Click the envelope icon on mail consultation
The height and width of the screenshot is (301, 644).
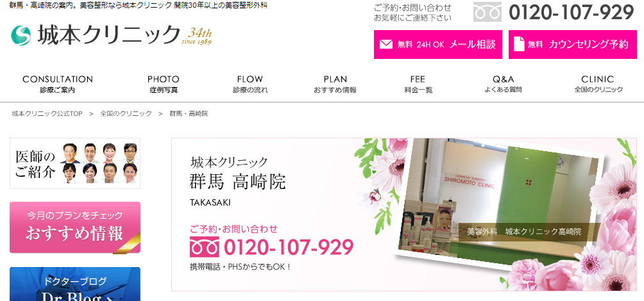(386, 44)
